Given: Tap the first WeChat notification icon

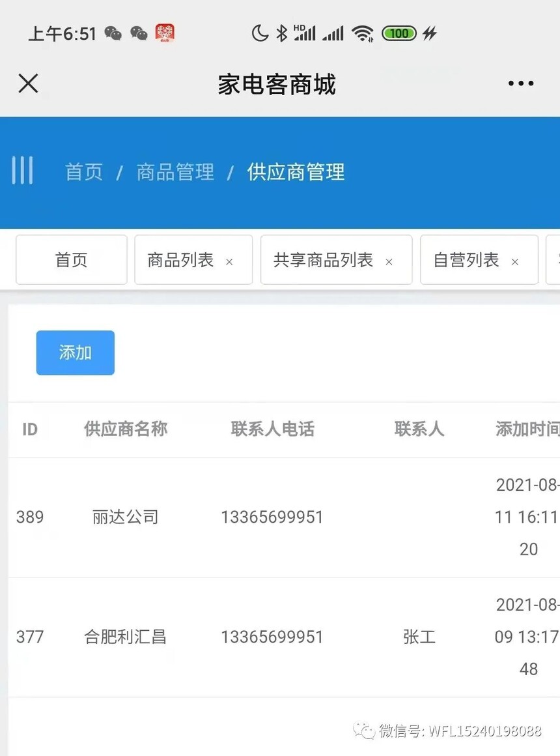Looking at the screenshot, I should click(113, 33).
